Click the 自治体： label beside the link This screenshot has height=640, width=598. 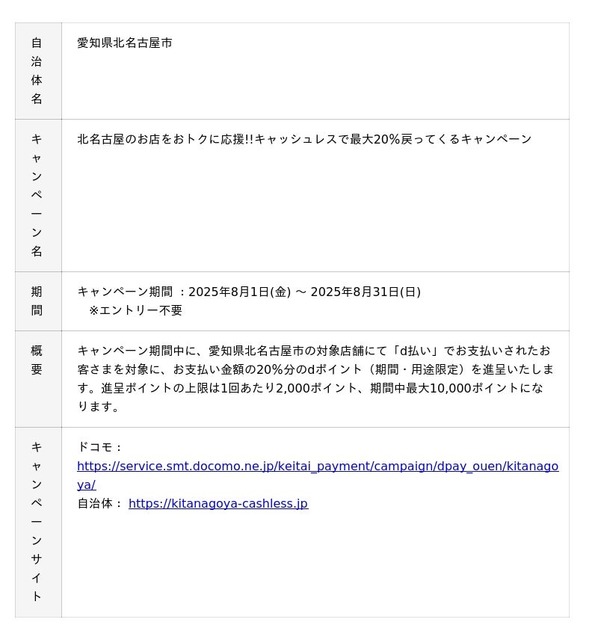click(100, 503)
